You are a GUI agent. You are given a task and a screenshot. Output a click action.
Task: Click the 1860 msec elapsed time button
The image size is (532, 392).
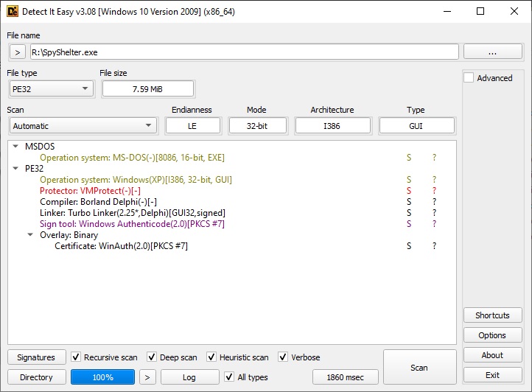[346, 377]
